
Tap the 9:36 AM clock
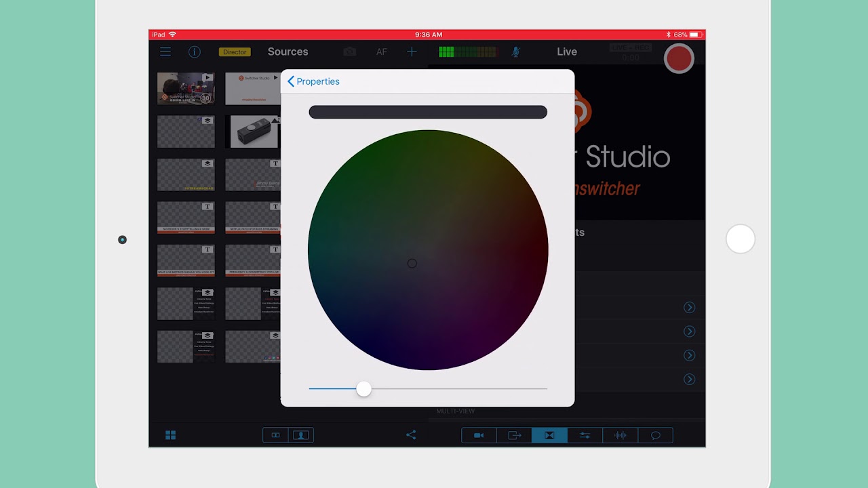click(x=428, y=35)
